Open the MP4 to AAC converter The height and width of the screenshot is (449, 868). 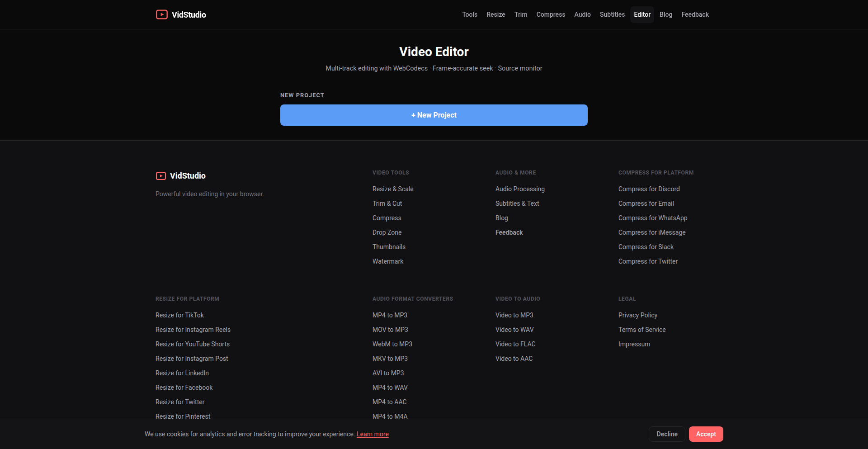pos(390,402)
